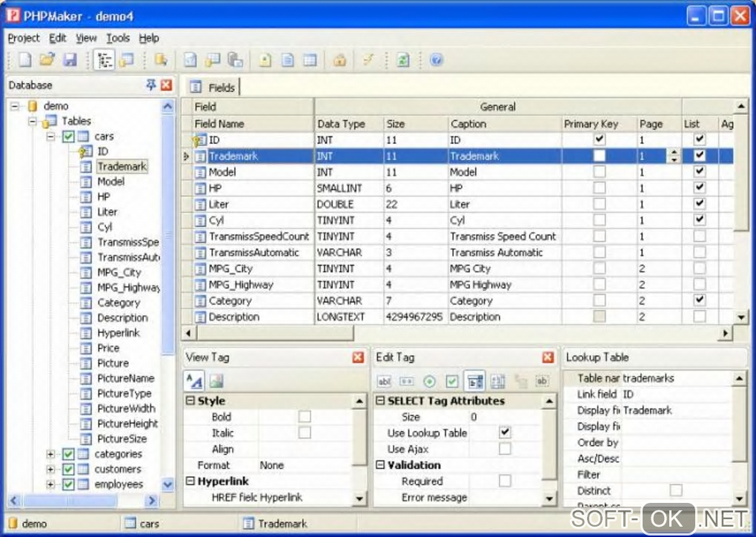Click the Table name value 'trademarks'
Viewport: 756px width, 537px height.
(648, 378)
